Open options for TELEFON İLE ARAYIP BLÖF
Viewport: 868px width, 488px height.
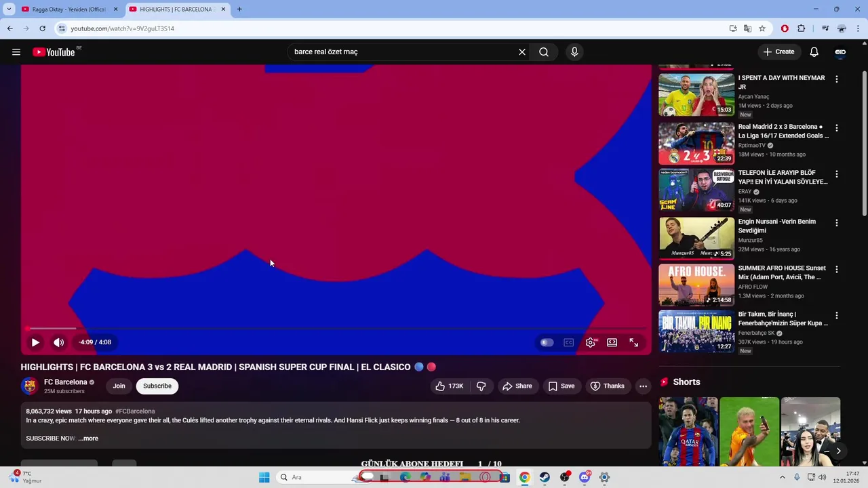[x=837, y=174]
